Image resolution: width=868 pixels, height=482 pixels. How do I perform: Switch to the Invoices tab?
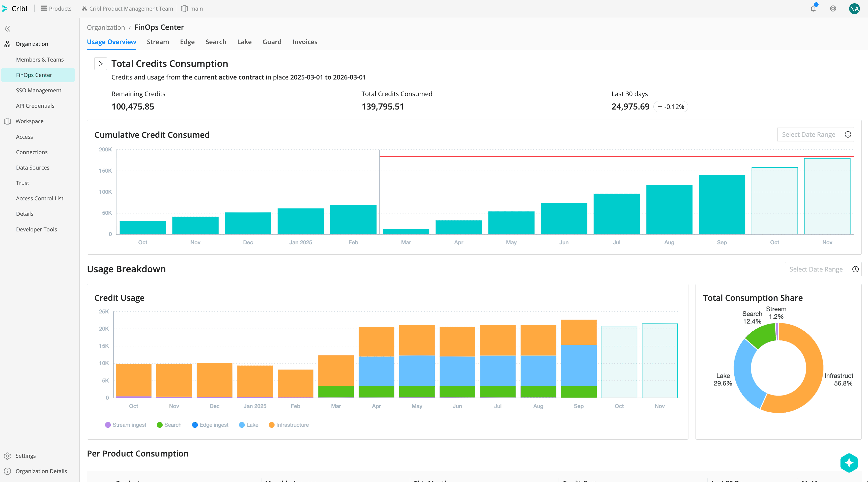[305, 42]
